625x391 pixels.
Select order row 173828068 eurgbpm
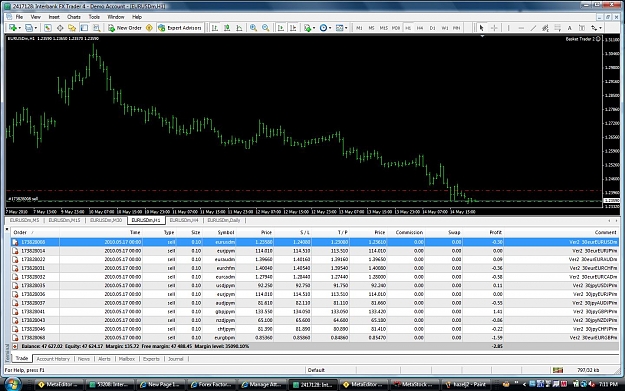tap(315, 338)
